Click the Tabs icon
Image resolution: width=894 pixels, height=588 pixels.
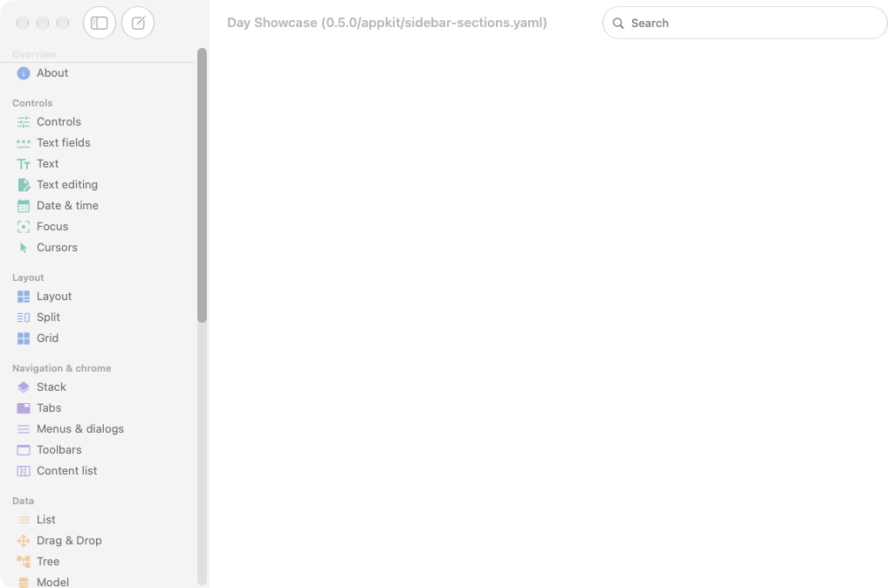tap(24, 408)
